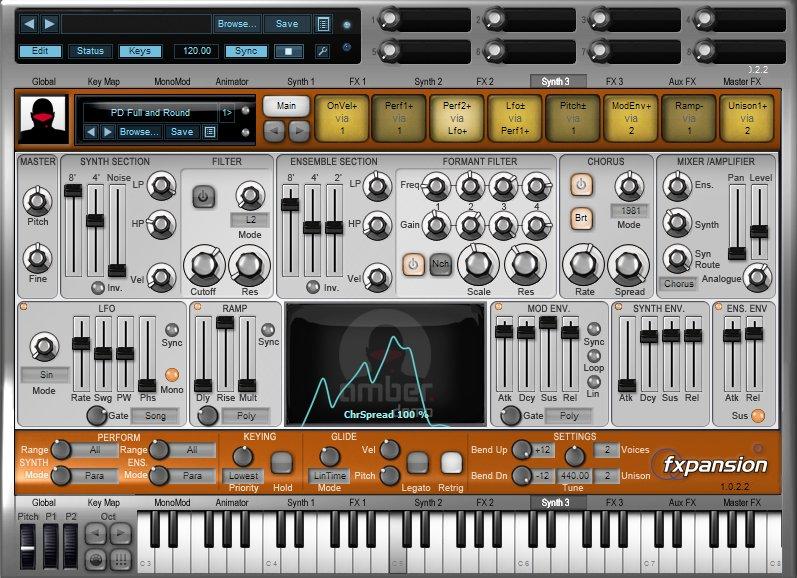Click the Synth Section Noise slider
The width and height of the screenshot is (797, 578).
pyautogui.click(x=117, y=230)
